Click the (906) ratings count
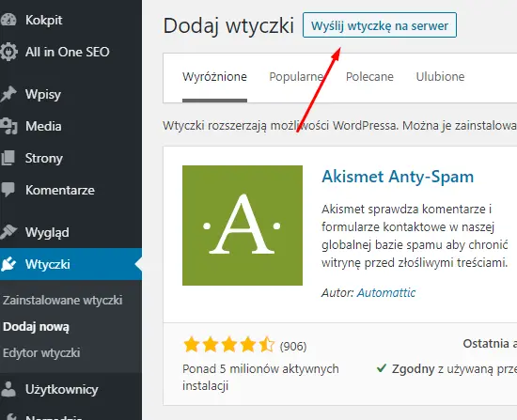Image resolution: width=517 pixels, height=420 pixels. click(293, 347)
